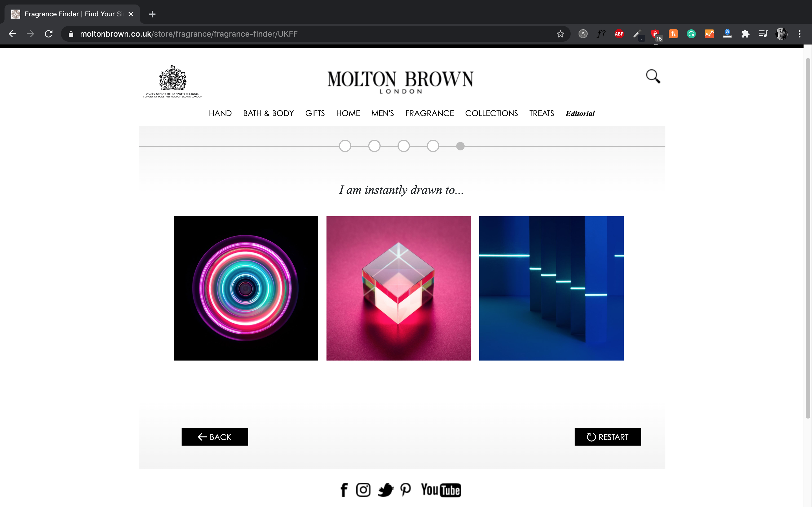Open Molton Brown's Facebook page icon
The width and height of the screenshot is (812, 507).
tap(344, 490)
